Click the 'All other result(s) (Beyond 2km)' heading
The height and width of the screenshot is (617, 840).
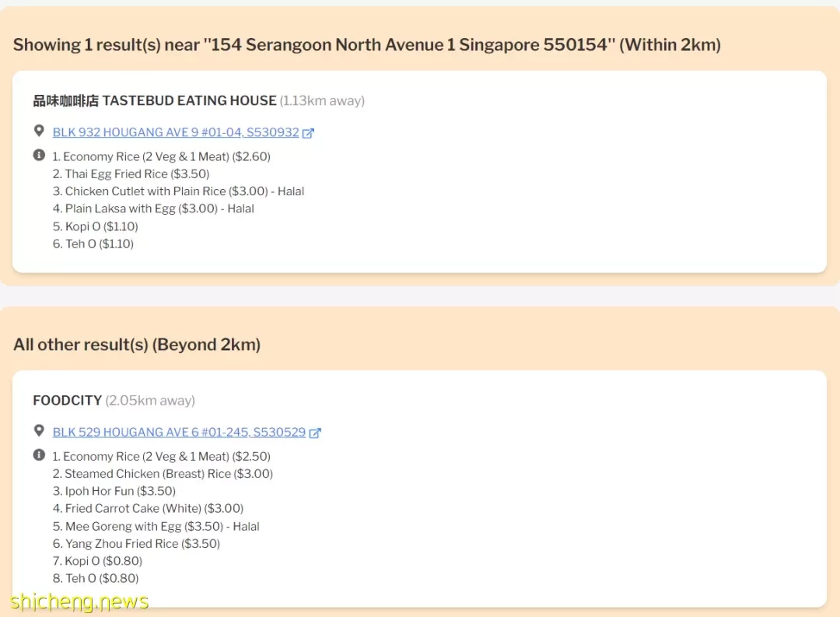pyautogui.click(x=137, y=345)
